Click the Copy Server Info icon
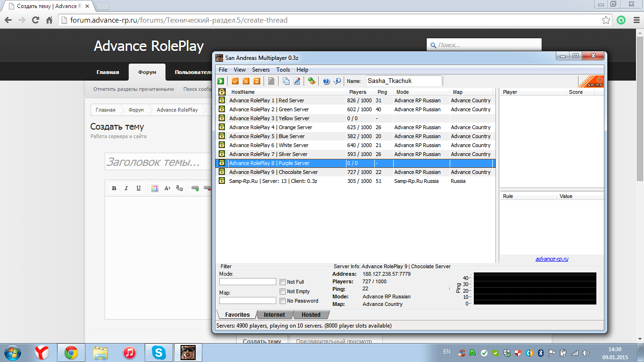The image size is (644, 362). click(286, 81)
